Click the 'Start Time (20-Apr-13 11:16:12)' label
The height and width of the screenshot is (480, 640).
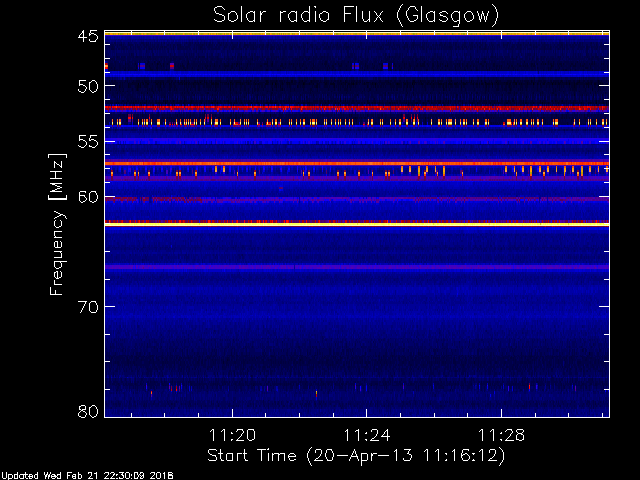tap(356, 456)
